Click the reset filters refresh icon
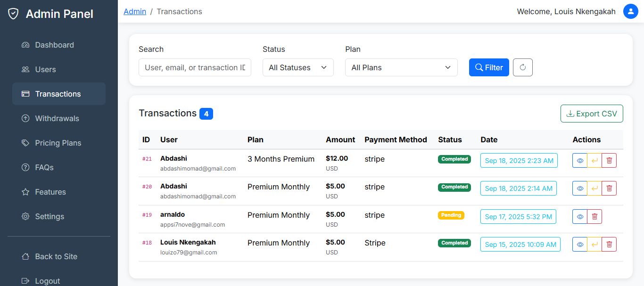 click(x=522, y=67)
